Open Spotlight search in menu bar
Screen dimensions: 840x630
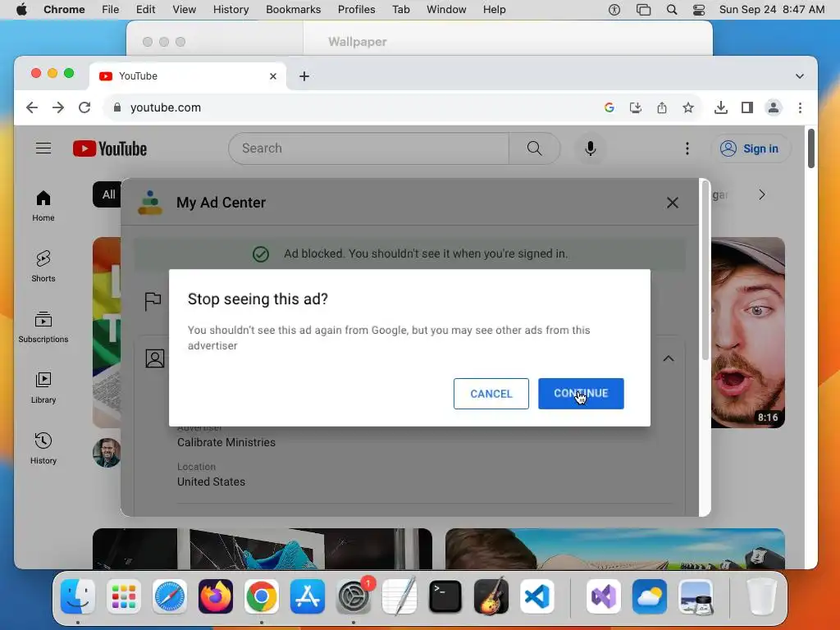tap(671, 10)
